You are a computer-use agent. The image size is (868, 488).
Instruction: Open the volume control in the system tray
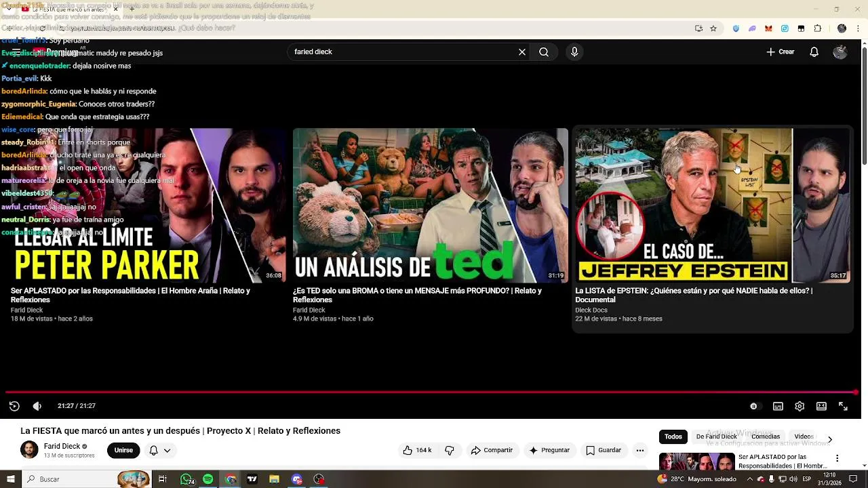tap(793, 479)
